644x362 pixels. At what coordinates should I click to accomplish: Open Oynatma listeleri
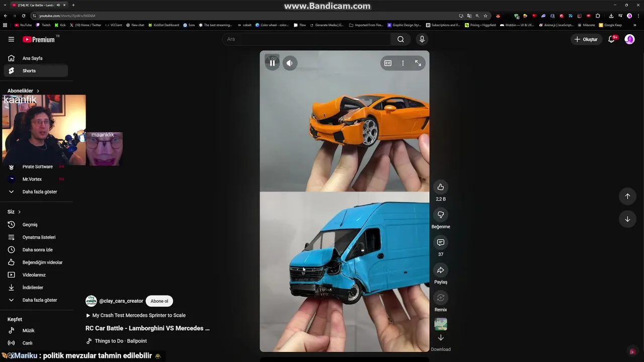(36, 237)
